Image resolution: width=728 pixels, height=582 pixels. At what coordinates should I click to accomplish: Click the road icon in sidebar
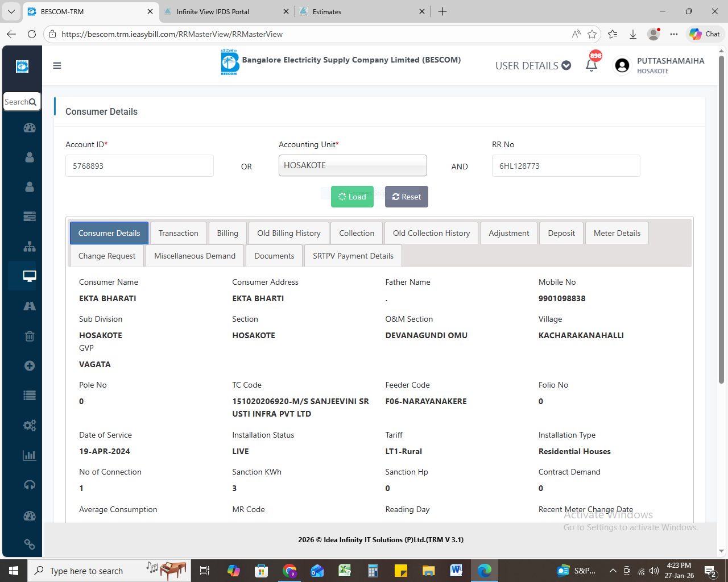(x=30, y=306)
